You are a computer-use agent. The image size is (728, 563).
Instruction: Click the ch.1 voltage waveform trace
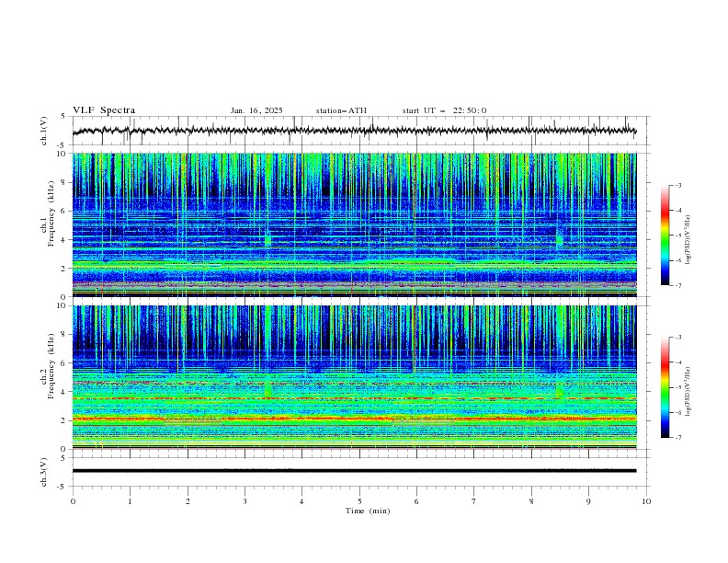(354, 131)
